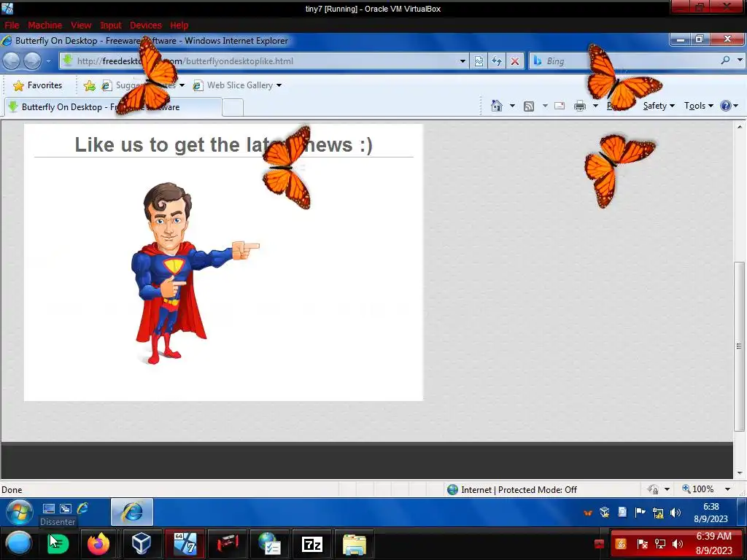The height and width of the screenshot is (560, 747).
Task: Click Internet Explorer guest taskbar button
Action: tap(132, 512)
